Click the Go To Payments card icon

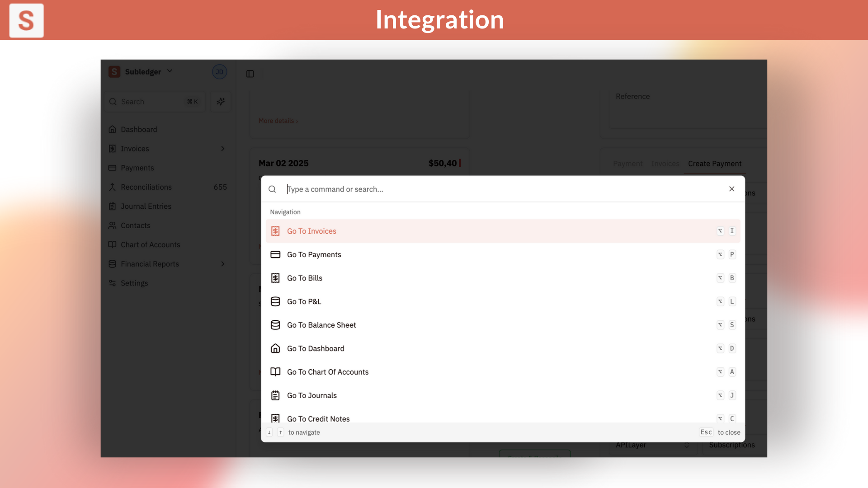point(275,254)
